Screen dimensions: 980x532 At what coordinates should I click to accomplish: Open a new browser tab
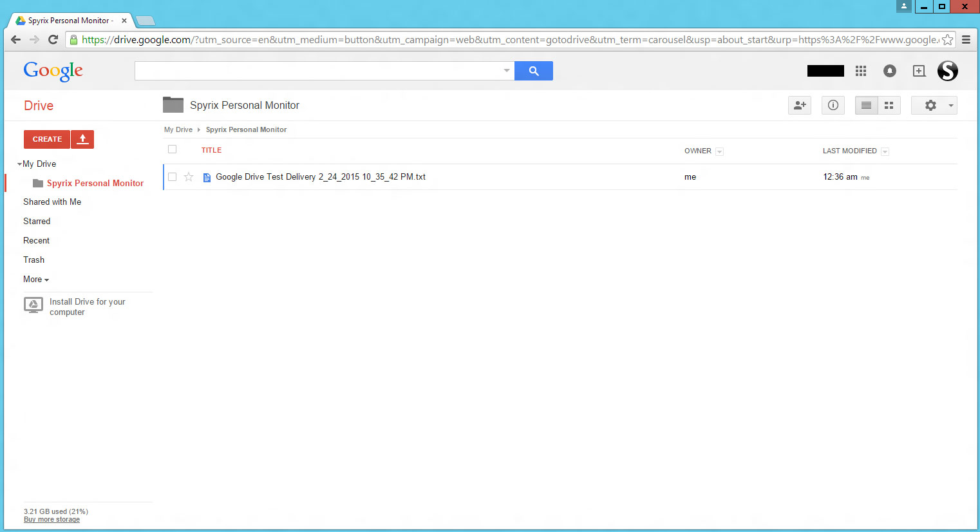[146, 21]
